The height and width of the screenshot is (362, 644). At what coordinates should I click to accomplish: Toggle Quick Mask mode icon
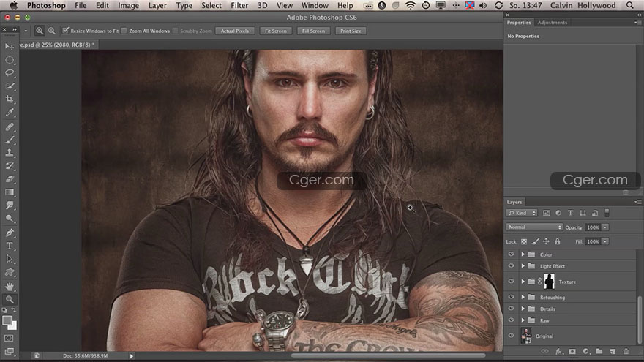(9, 338)
